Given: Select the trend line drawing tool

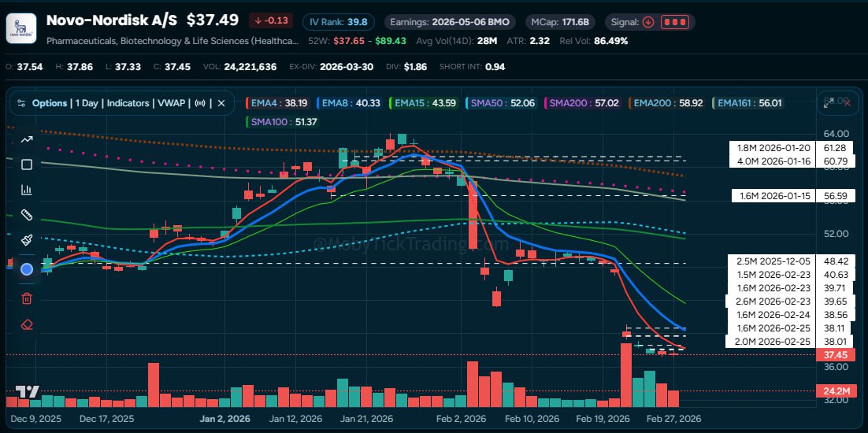Looking at the screenshot, I should coord(27,139).
